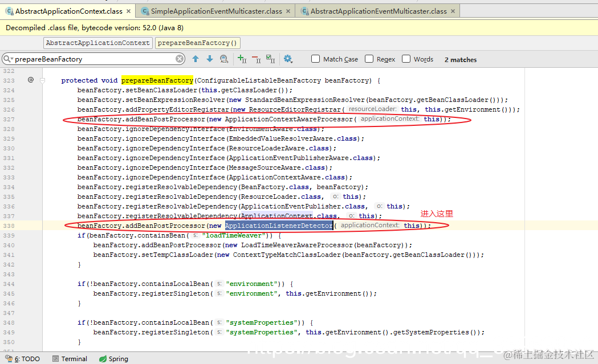Switch to the AbstractApplicationContext.class tab
Screen dimensions: 598x364
tap(68, 11)
